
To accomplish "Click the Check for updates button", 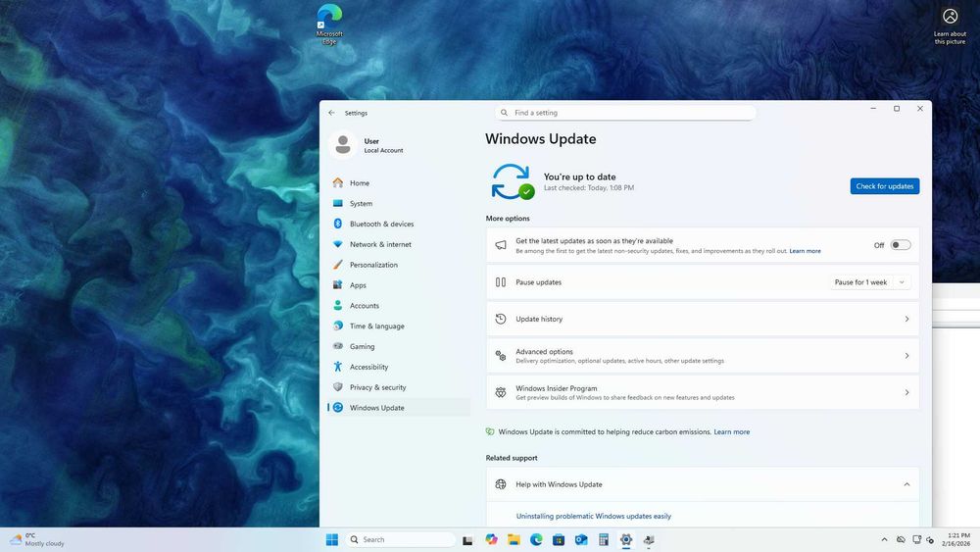I will [884, 186].
